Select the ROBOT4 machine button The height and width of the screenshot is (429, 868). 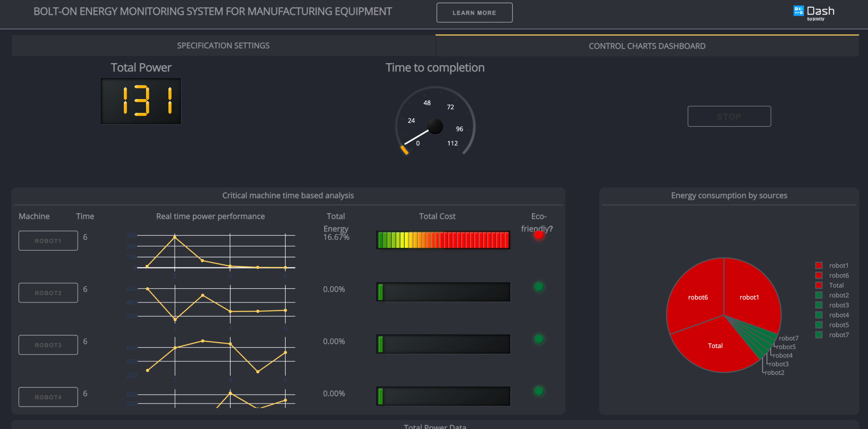coord(48,397)
